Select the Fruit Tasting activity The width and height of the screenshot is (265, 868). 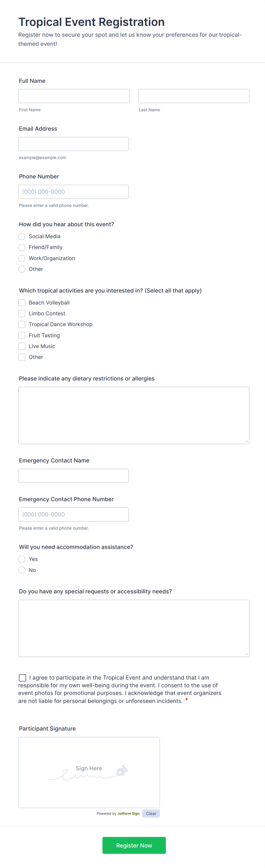[22, 335]
